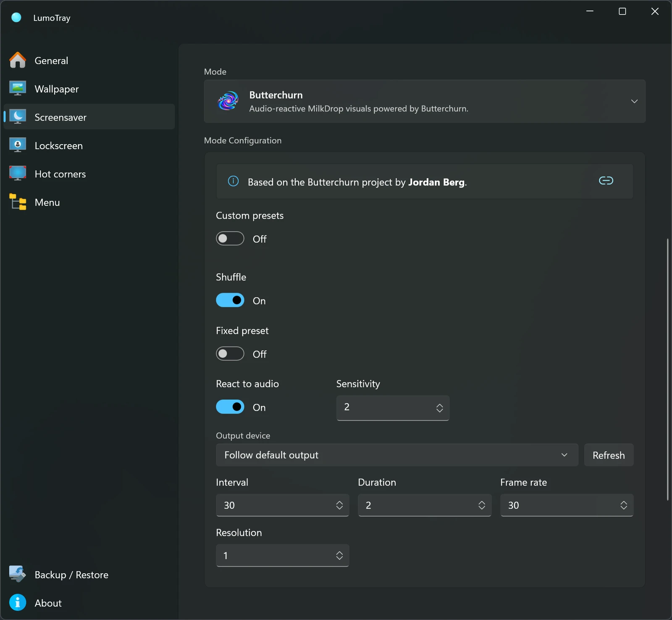Click the Sensitivity value field
This screenshot has height=620, width=672.
point(393,407)
